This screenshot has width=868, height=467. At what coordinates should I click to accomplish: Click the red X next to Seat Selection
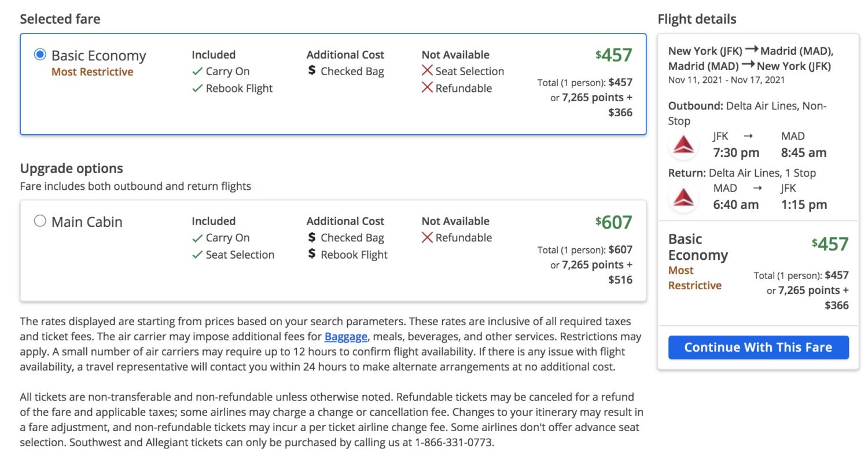click(x=426, y=71)
